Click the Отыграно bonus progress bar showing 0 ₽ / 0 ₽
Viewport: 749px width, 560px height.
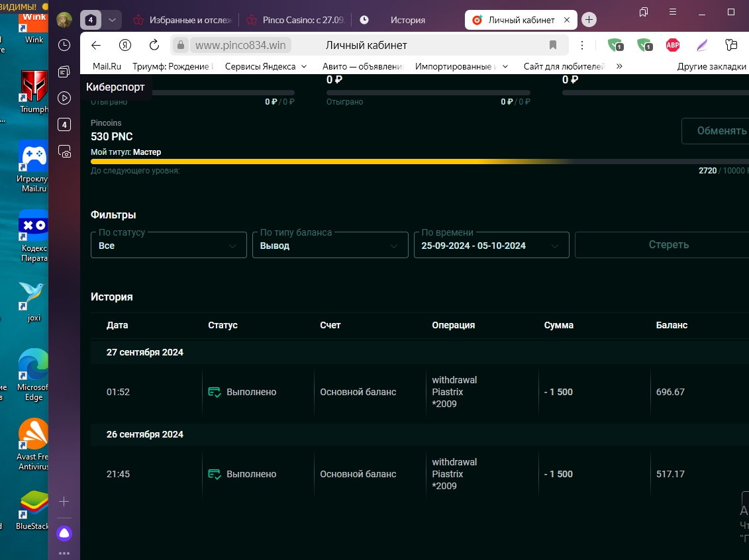(x=428, y=93)
